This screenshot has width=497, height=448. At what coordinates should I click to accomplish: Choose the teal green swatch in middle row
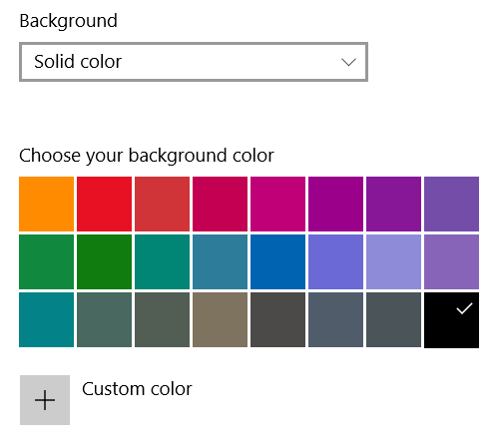(x=162, y=261)
